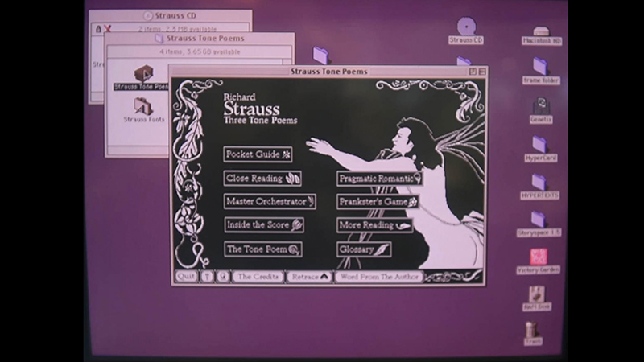Click the Retrace button
644x362 pixels.
[x=310, y=277]
